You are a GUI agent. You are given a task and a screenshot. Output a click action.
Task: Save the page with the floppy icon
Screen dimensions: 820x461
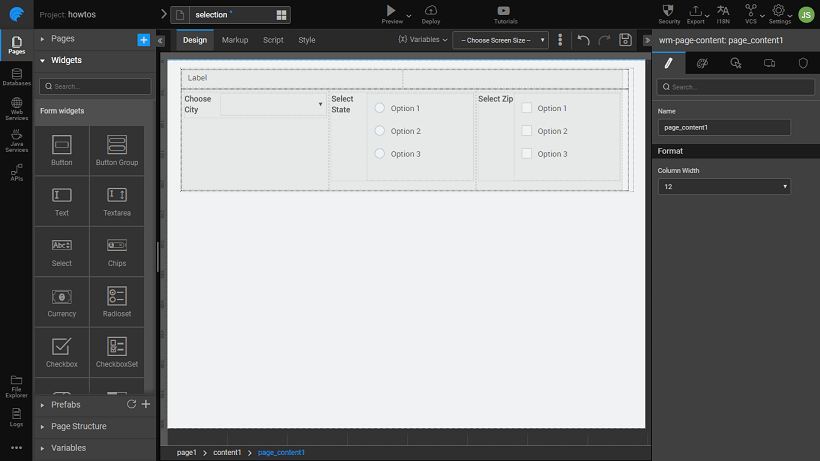[x=625, y=40]
